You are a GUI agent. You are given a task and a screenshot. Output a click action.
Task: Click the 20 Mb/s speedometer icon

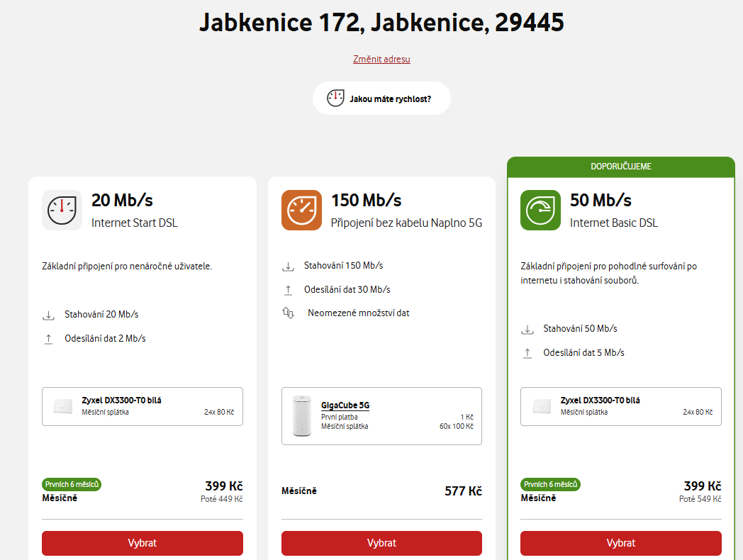(62, 211)
